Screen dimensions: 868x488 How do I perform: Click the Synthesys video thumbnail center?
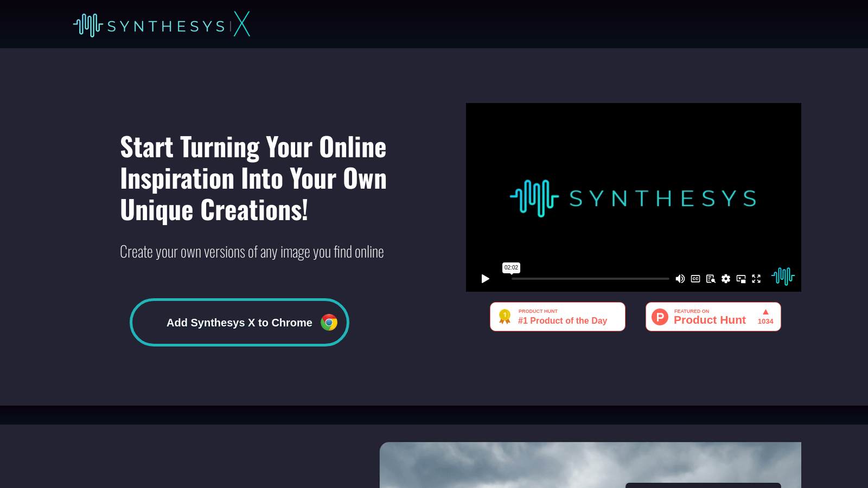tap(634, 197)
